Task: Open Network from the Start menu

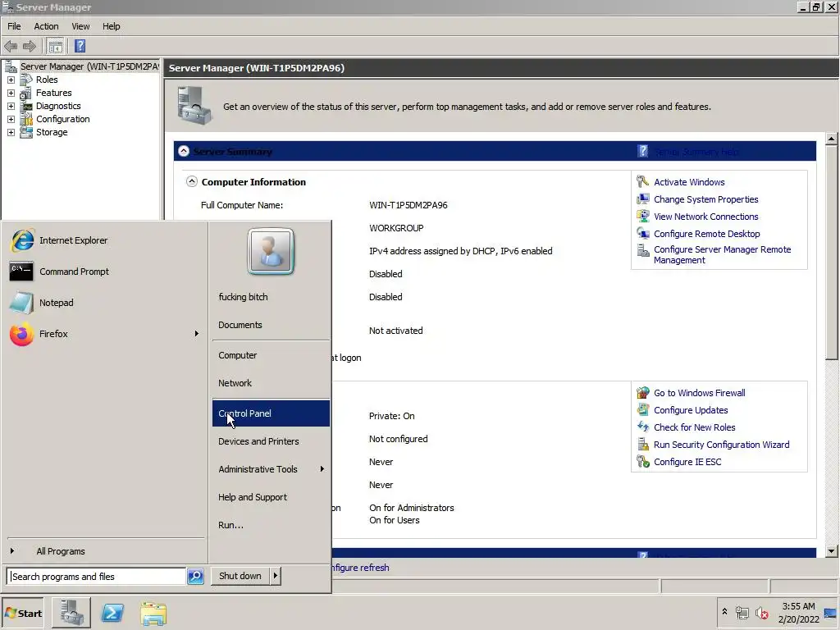Action: click(x=271, y=383)
